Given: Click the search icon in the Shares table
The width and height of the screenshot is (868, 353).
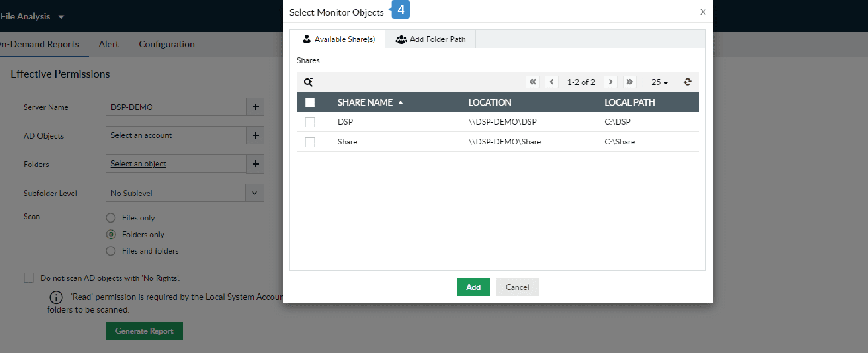Looking at the screenshot, I should 308,82.
